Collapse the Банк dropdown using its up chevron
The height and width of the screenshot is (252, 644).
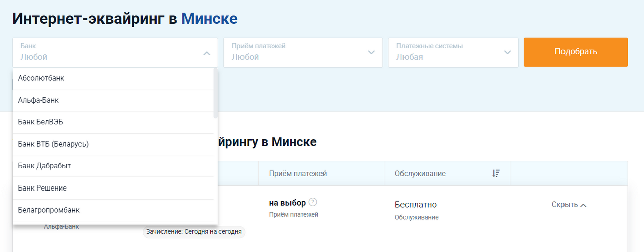(207, 53)
